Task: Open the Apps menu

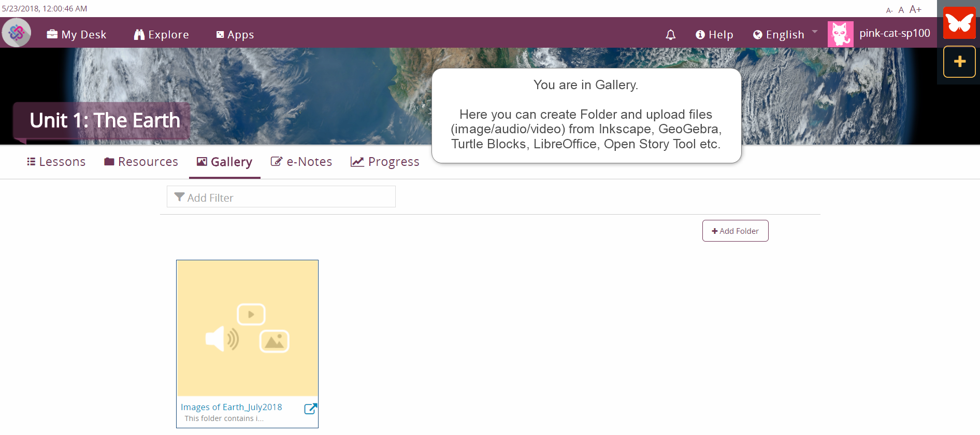Action: [235, 35]
